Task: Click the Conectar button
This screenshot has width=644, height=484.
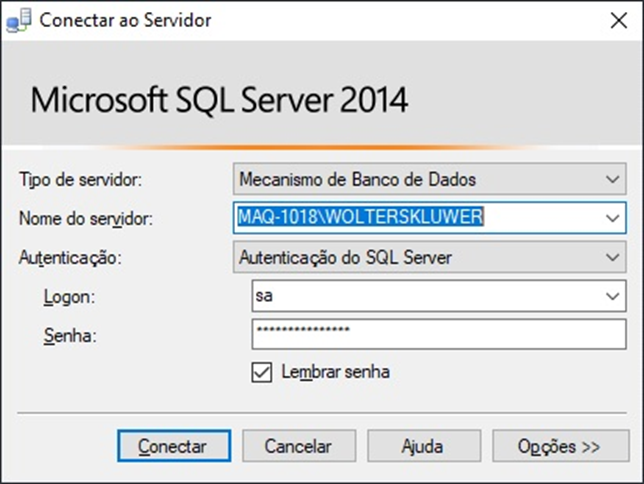Action: (174, 446)
